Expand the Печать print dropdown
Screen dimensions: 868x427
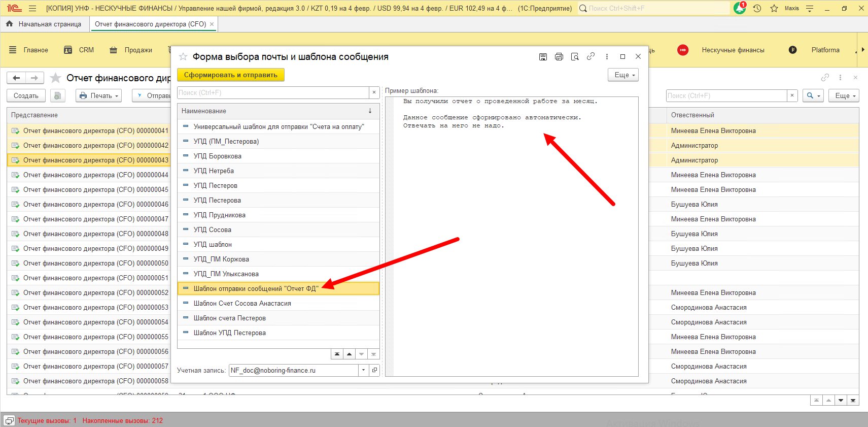pyautogui.click(x=99, y=95)
